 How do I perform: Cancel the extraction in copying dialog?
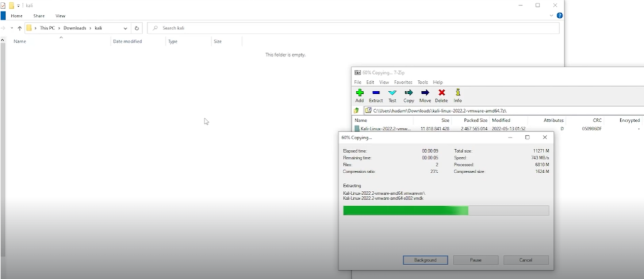(x=526, y=260)
